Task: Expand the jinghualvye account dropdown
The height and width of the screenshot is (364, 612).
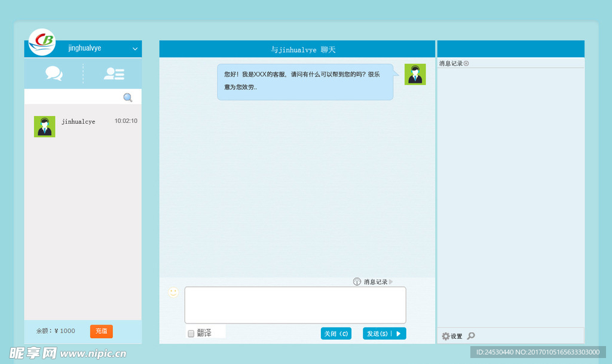Action: click(x=135, y=48)
